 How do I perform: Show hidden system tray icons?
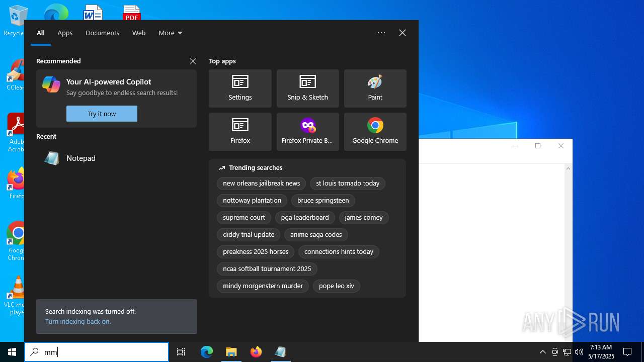[x=542, y=352]
